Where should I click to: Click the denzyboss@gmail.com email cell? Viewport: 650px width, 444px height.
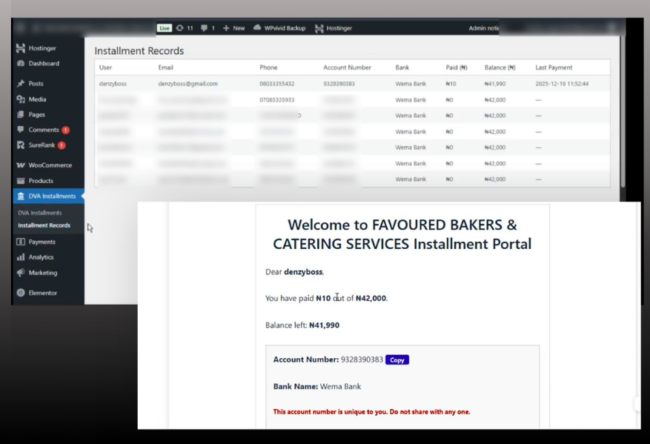pos(188,84)
